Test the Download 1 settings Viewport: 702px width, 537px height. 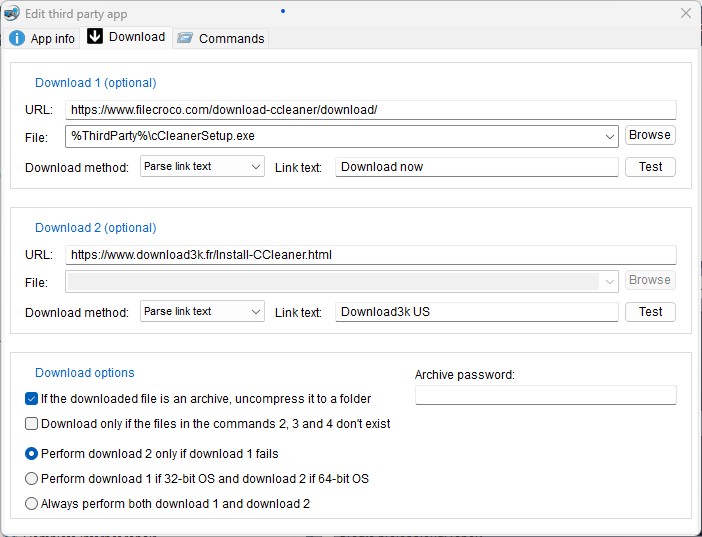[650, 167]
